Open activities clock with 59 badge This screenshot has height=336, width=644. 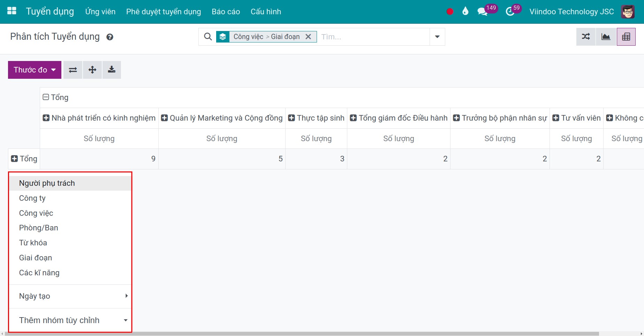coord(513,10)
